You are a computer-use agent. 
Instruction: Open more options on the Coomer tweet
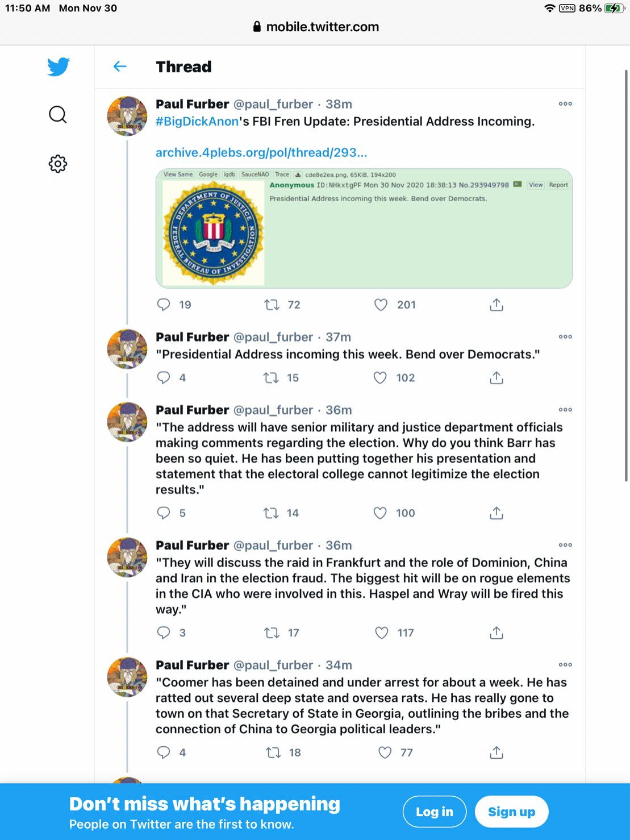pyautogui.click(x=565, y=665)
